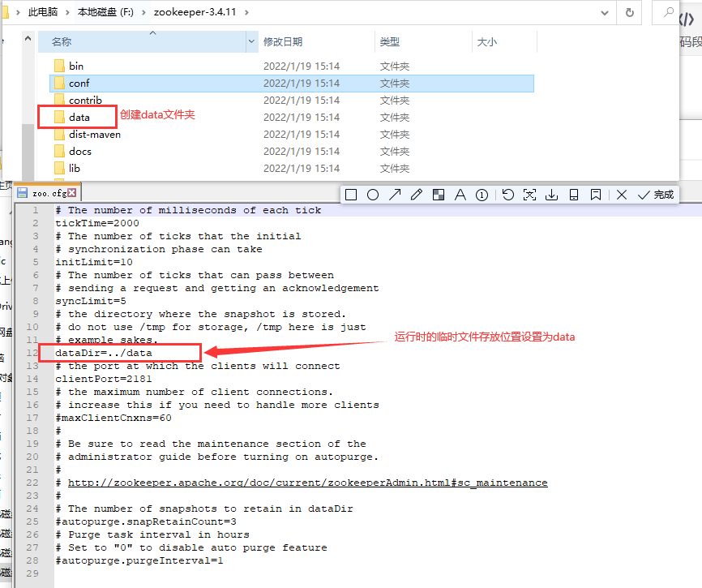The image size is (702, 588).
Task: Expand chevron after 本地磁盘 (F:) breadcrumb
Action: 143,12
